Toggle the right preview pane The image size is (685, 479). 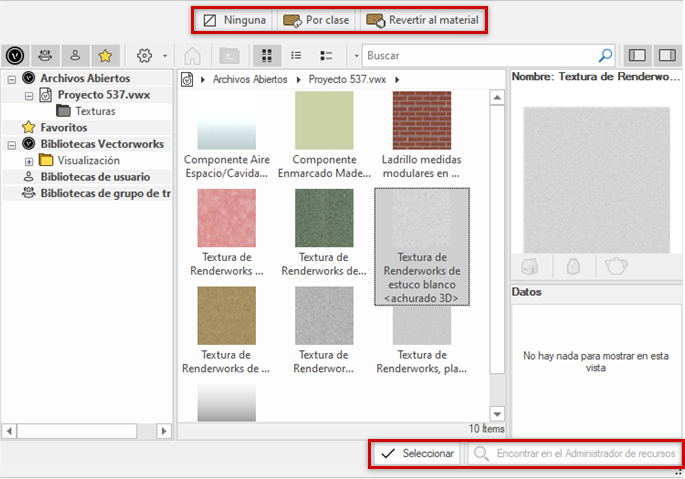666,55
